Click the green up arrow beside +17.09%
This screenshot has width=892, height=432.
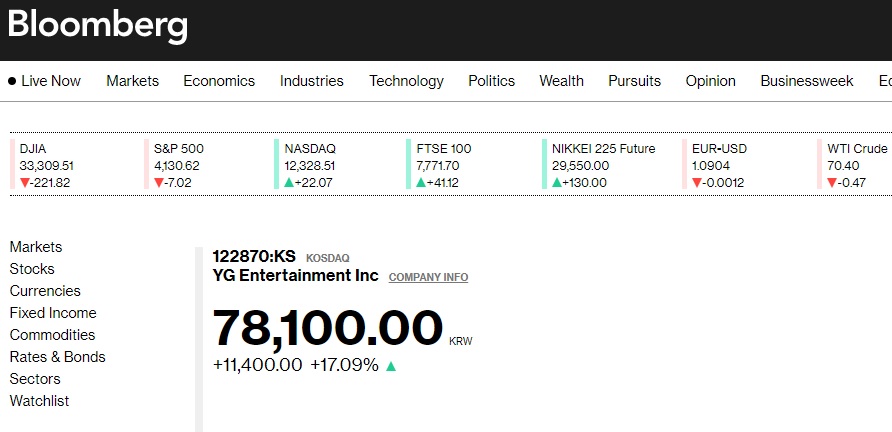pos(391,366)
